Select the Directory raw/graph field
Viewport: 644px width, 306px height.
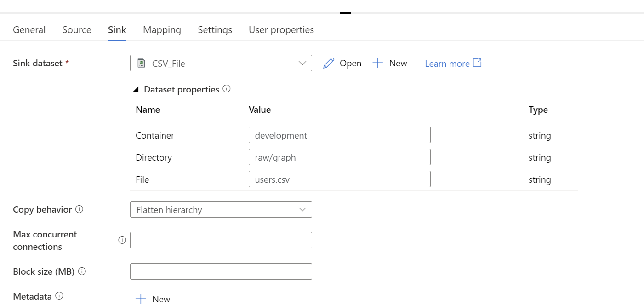coord(340,157)
